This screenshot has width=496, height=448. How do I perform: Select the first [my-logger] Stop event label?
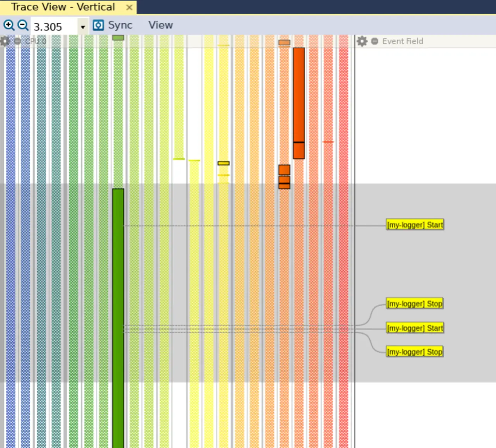point(415,304)
